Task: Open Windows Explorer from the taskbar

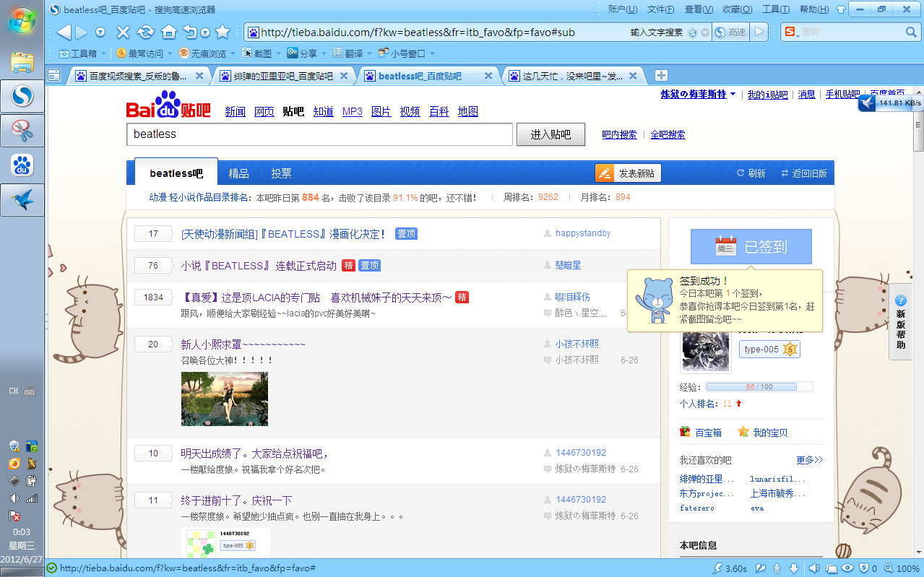Action: click(x=22, y=62)
